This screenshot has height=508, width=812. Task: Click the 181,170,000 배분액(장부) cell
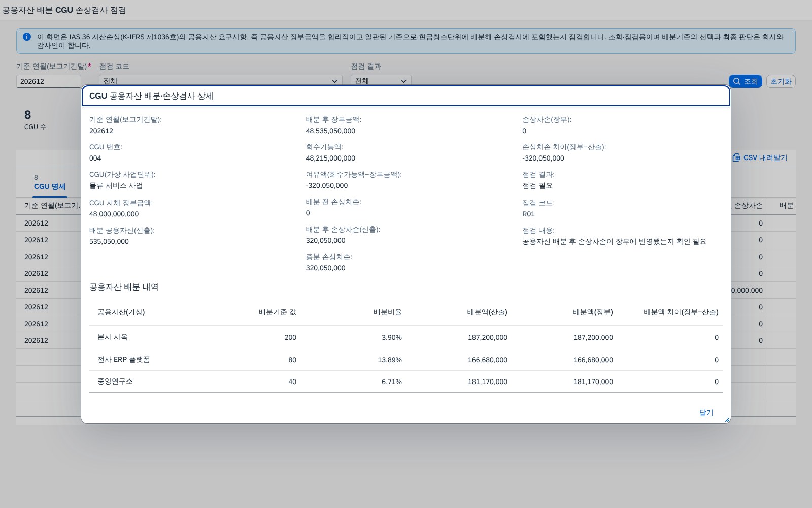pyautogui.click(x=593, y=382)
